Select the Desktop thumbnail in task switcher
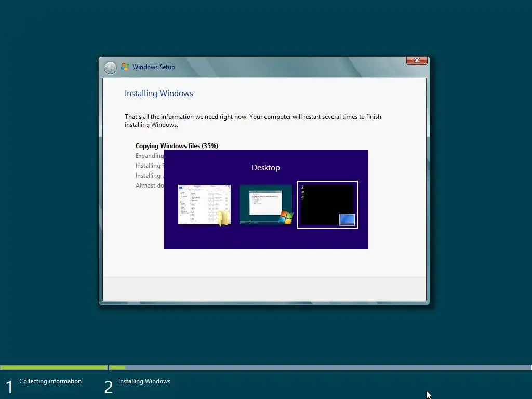The width and height of the screenshot is (532, 399). click(327, 205)
